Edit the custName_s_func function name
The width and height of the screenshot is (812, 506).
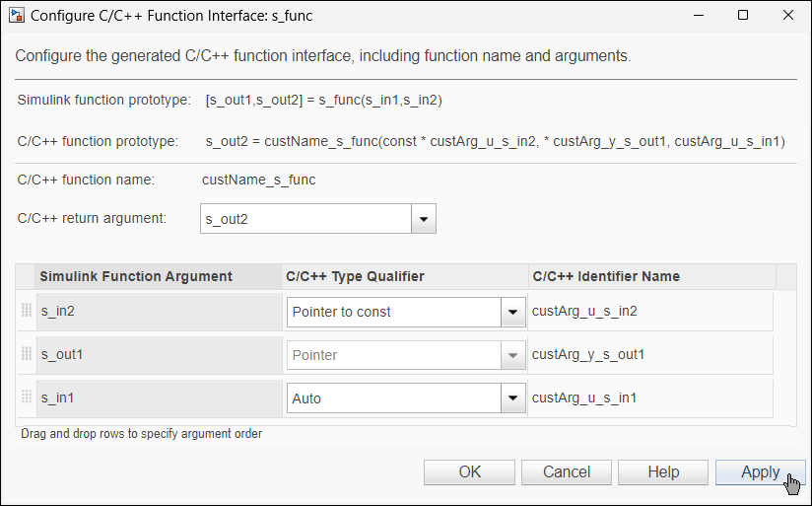tap(259, 180)
